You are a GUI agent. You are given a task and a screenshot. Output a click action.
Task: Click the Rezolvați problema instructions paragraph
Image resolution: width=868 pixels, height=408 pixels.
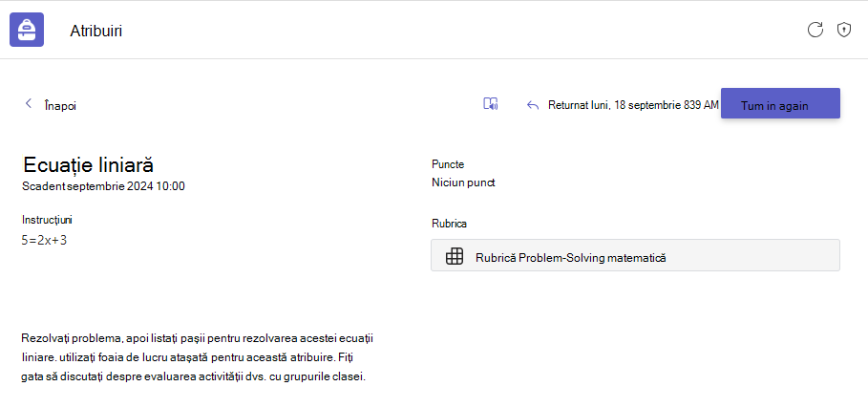[x=201, y=357]
